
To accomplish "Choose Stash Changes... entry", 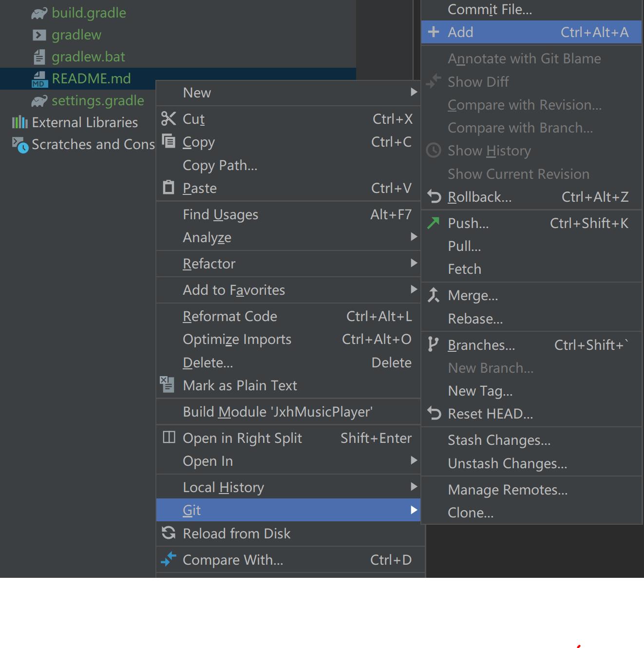I will click(x=531, y=440).
